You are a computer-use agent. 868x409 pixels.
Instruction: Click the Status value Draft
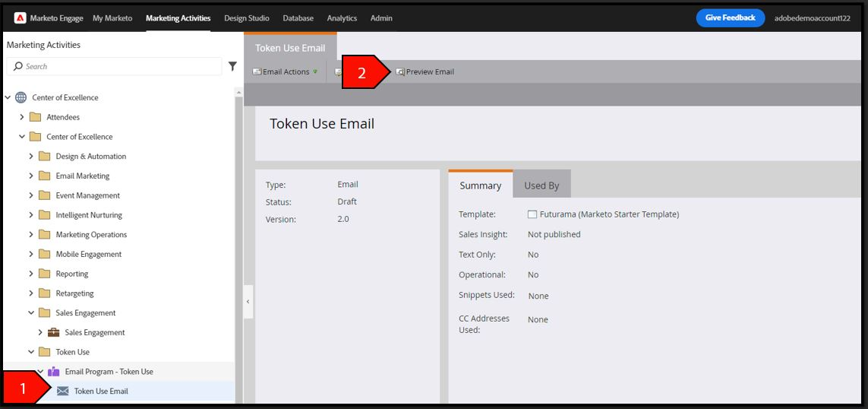click(x=347, y=201)
